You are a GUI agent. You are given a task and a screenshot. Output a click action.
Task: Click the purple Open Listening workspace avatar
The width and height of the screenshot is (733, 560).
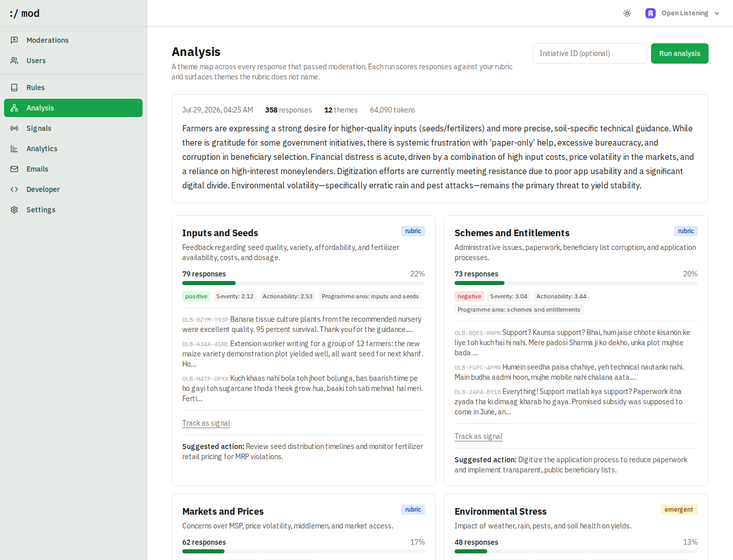coord(651,13)
